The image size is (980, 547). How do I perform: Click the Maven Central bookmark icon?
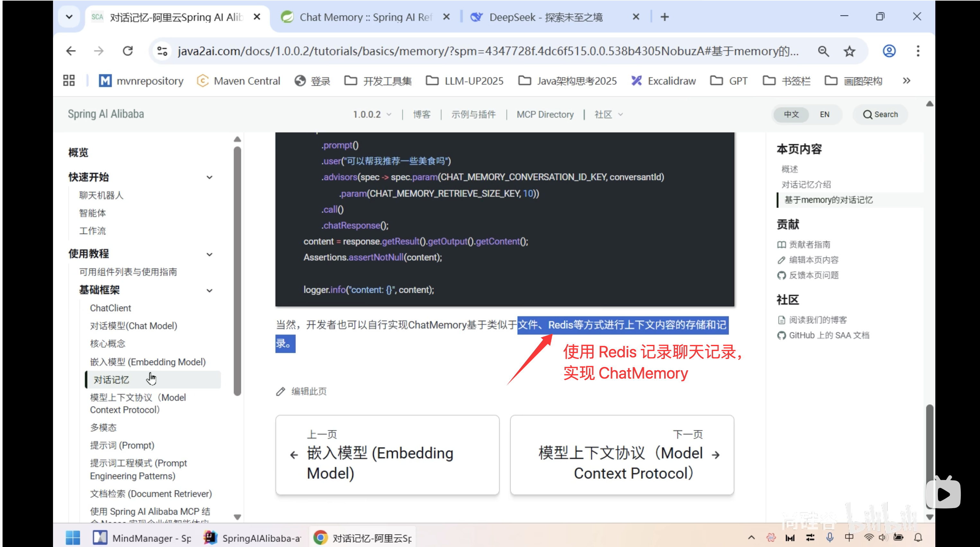pyautogui.click(x=203, y=80)
